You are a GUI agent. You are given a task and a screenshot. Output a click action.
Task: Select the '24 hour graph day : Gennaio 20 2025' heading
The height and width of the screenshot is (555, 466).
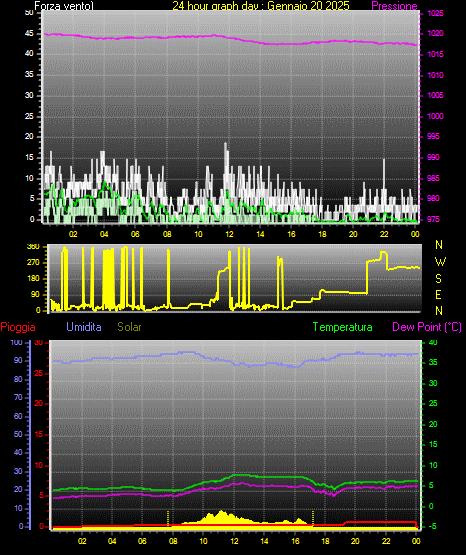pos(261,5)
